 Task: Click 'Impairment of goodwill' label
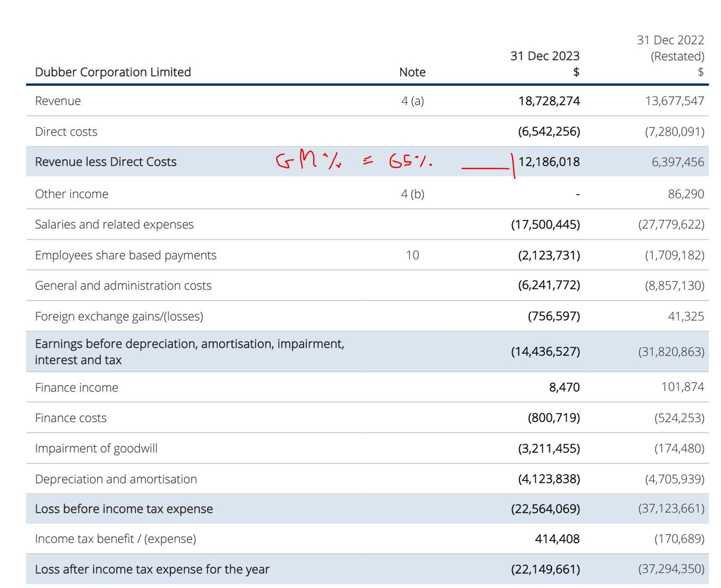pos(96,448)
